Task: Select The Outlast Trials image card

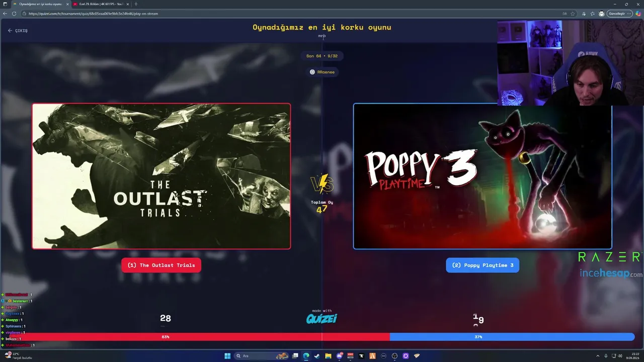Action: (x=162, y=176)
